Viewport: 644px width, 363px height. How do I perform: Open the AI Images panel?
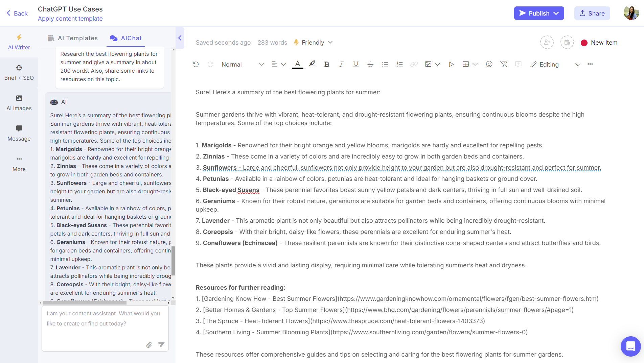click(x=19, y=103)
